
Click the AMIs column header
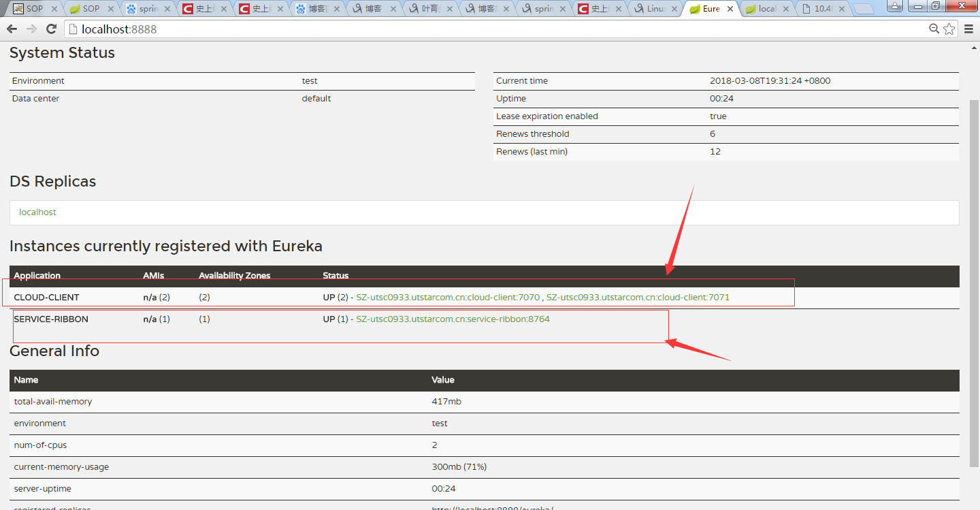154,276
